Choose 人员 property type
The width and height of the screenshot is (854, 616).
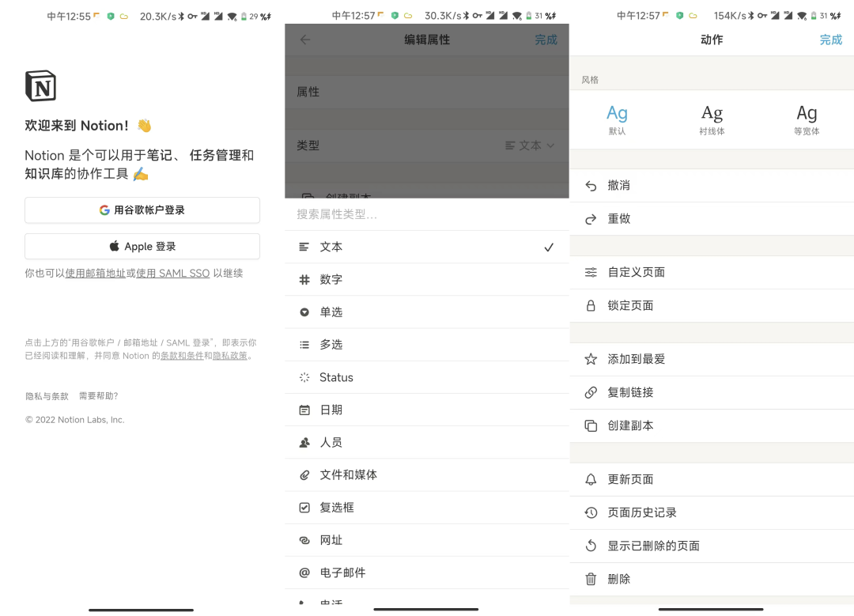tap(427, 443)
